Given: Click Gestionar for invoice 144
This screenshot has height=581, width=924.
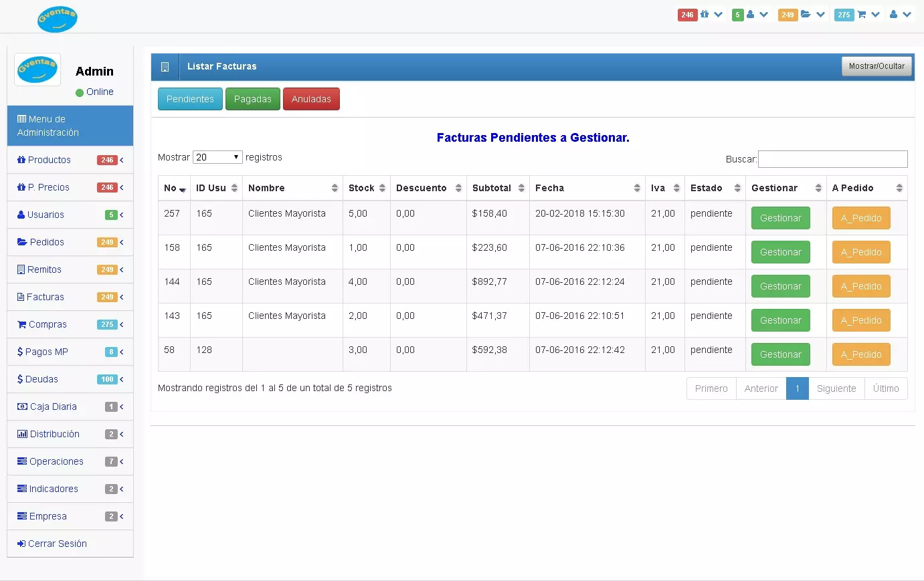Looking at the screenshot, I should point(780,286).
